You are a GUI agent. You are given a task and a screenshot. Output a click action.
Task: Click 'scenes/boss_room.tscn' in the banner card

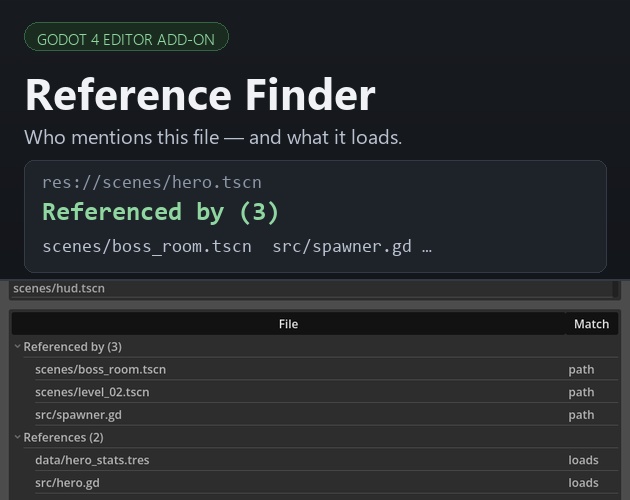click(147, 246)
